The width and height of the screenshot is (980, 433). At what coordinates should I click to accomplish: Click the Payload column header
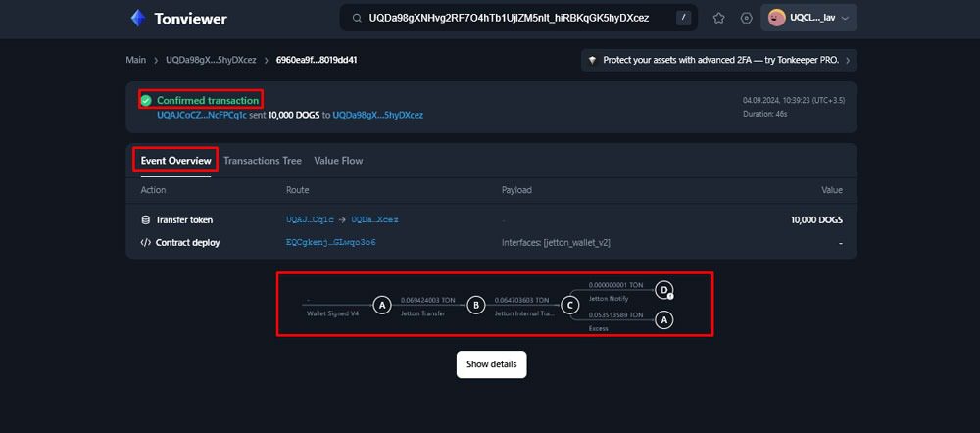click(x=516, y=190)
